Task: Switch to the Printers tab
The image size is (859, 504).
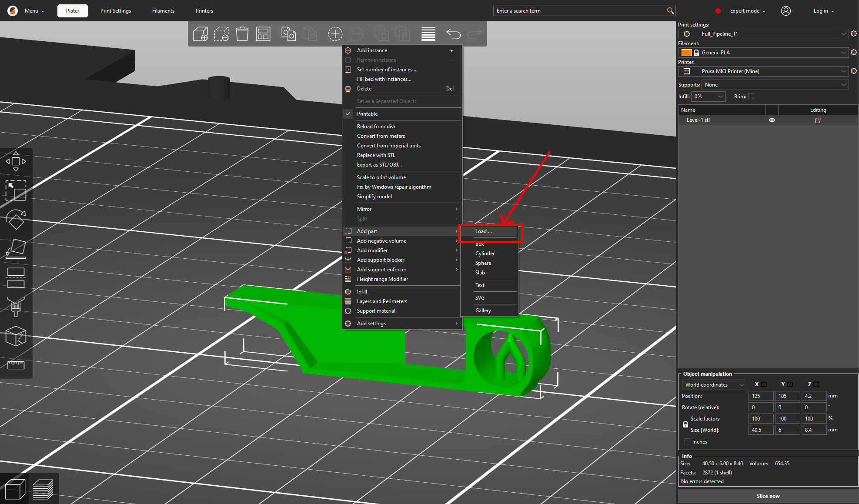Action: [204, 11]
